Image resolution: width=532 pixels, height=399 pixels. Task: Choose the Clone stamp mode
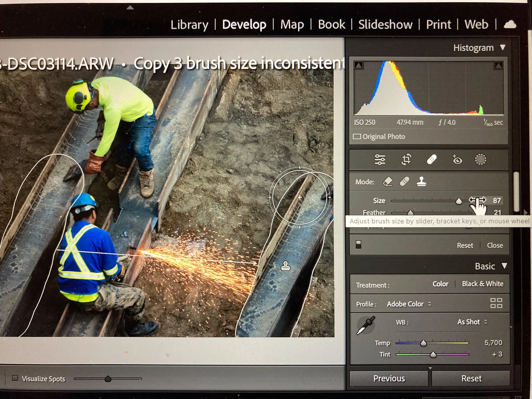coord(421,182)
